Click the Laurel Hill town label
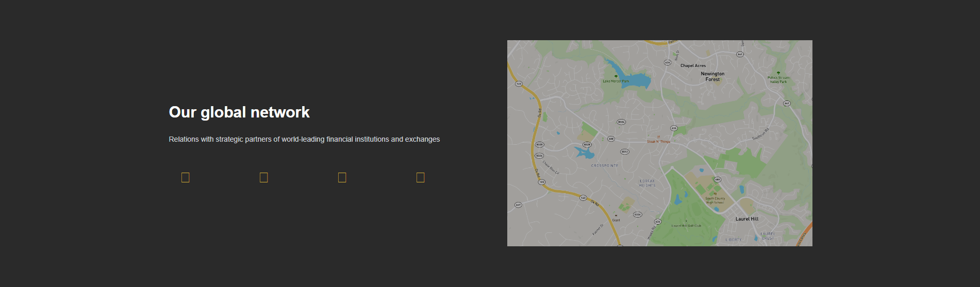 click(x=746, y=219)
